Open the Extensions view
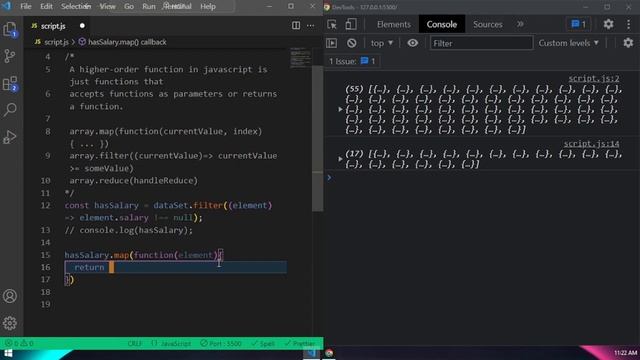Screen dimensions: 640x360 (x=10, y=84)
